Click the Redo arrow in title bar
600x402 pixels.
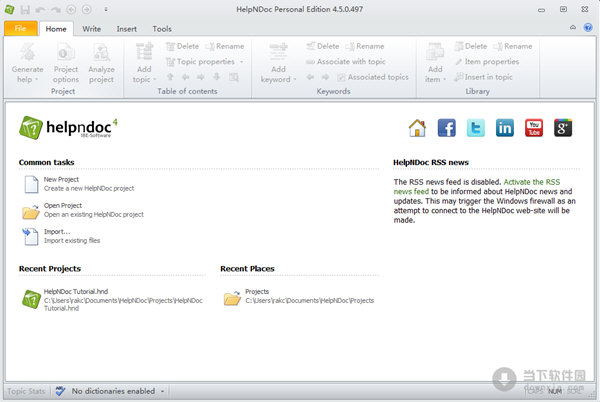click(x=56, y=10)
